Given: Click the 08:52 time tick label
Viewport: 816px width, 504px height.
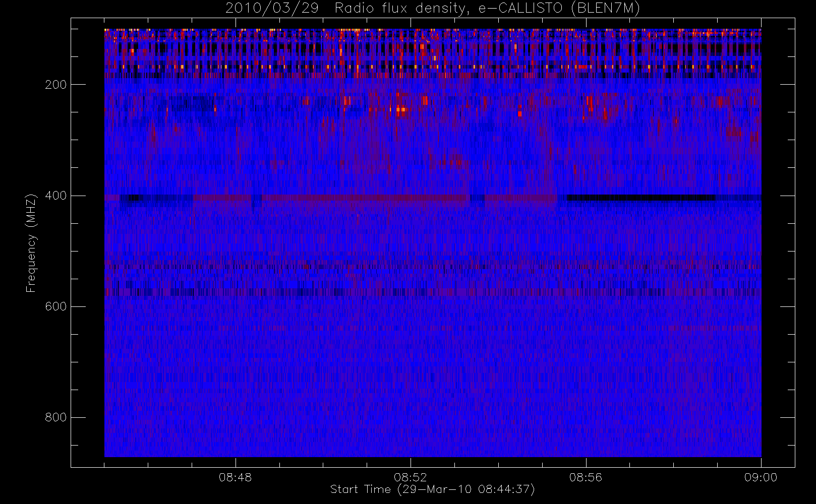Looking at the screenshot, I should (x=411, y=477).
